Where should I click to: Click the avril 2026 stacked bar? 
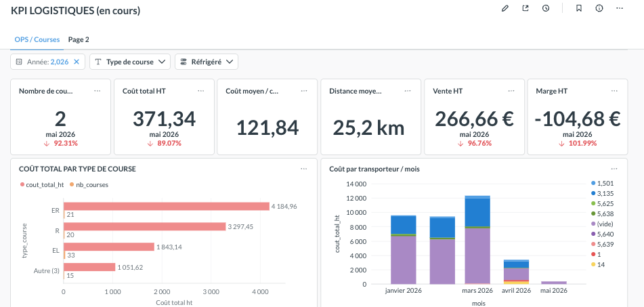tap(516, 272)
